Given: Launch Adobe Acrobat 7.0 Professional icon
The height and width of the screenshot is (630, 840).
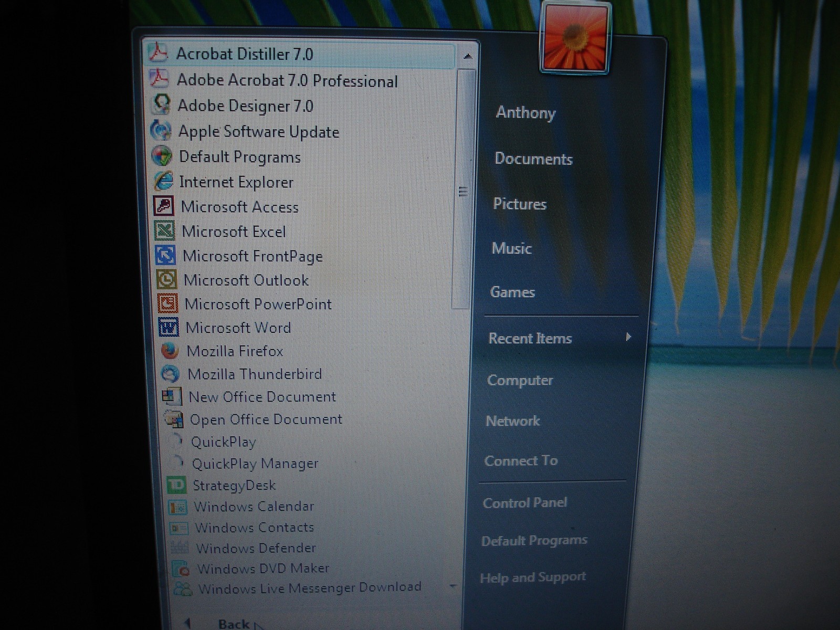Looking at the screenshot, I should pos(159,79).
